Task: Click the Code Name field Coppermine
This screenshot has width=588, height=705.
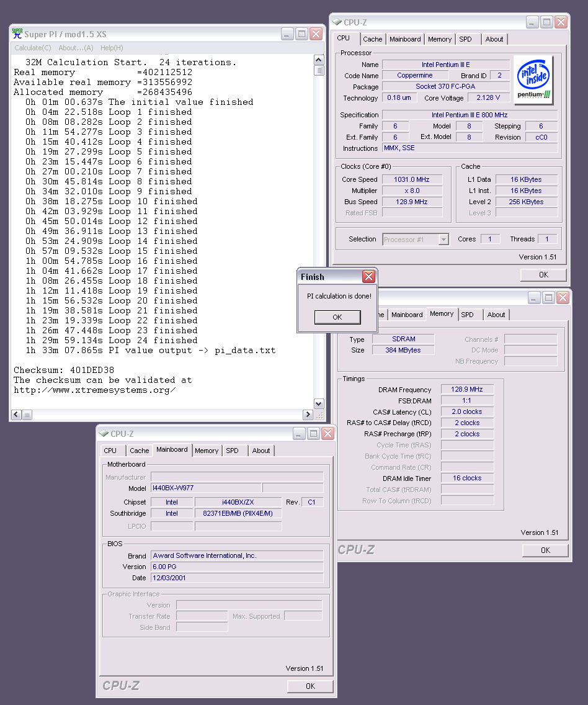Action: pyautogui.click(x=414, y=76)
